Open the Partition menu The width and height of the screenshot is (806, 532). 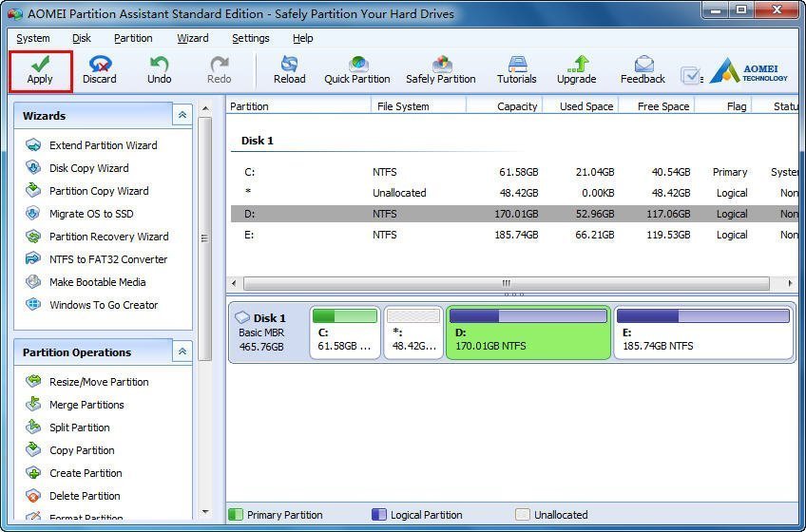point(133,39)
